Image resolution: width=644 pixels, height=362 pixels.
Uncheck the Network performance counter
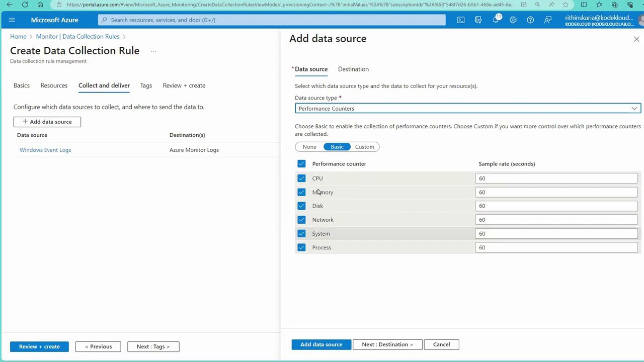pos(301,220)
